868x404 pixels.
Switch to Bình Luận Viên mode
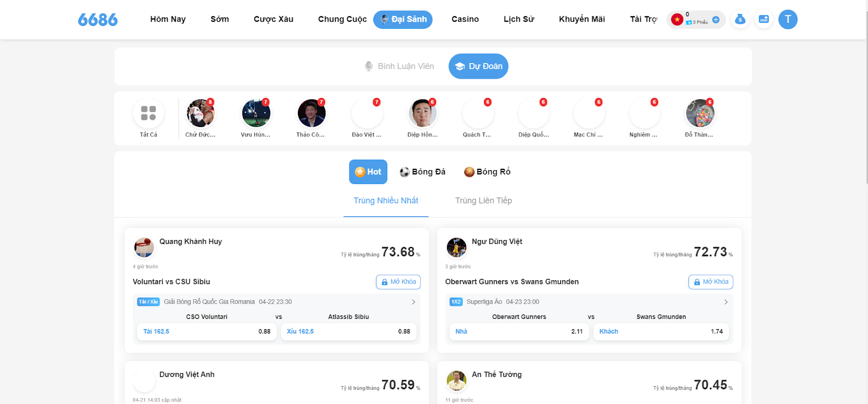(x=399, y=66)
